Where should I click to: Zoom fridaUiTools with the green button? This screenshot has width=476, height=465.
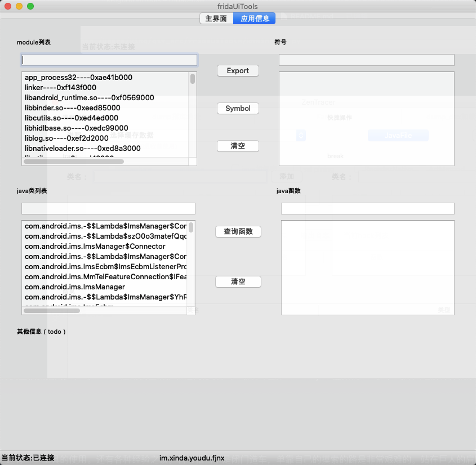pyautogui.click(x=30, y=6)
